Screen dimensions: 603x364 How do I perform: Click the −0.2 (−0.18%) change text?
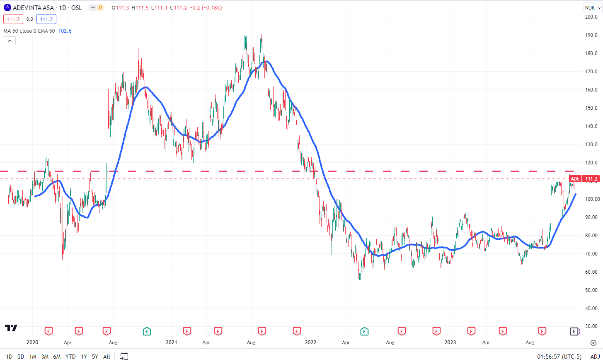point(206,7)
